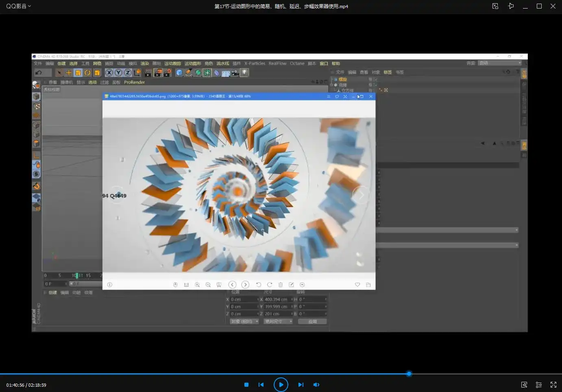
Task: Select the Move tool in Cinema 4D toolbar
Action: (x=68, y=72)
